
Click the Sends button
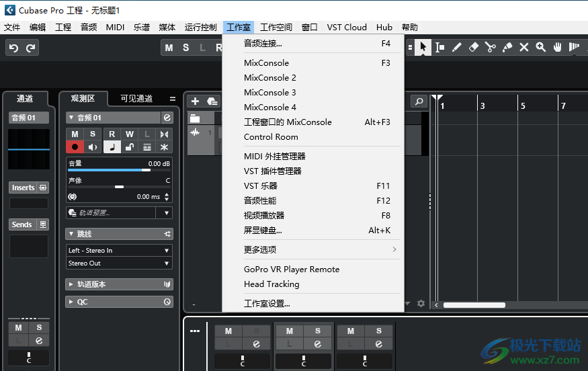click(22, 224)
